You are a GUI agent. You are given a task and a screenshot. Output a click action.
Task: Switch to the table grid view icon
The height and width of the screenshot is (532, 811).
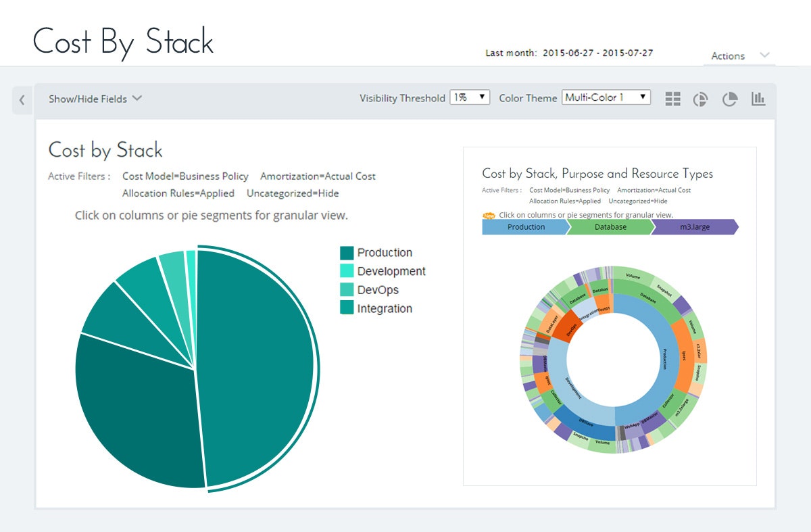coord(672,99)
